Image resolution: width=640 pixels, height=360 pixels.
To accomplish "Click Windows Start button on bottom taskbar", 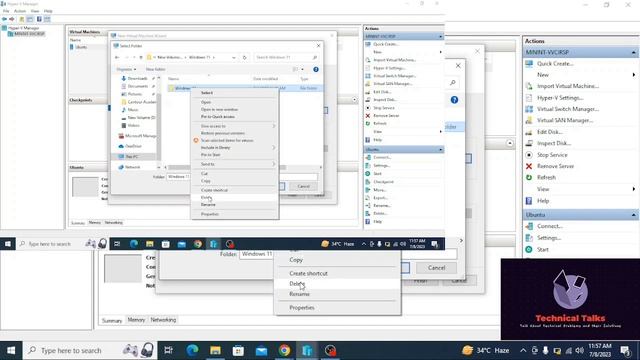I will coord(11,350).
